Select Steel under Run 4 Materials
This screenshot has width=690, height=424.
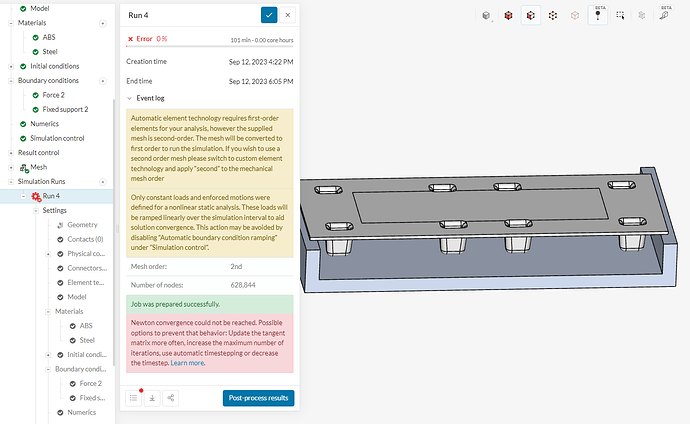tap(87, 340)
